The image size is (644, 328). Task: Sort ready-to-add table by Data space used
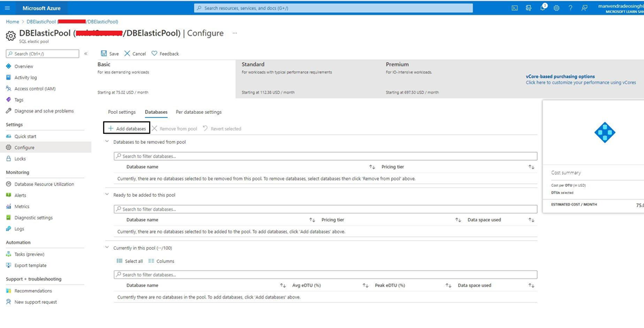(532, 220)
